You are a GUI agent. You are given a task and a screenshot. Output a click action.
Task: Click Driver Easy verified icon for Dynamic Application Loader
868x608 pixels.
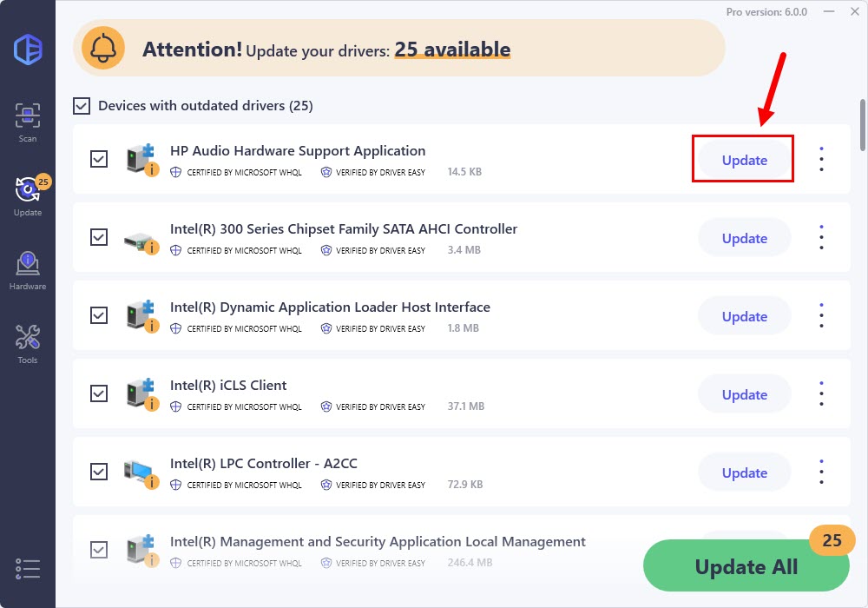coord(326,328)
